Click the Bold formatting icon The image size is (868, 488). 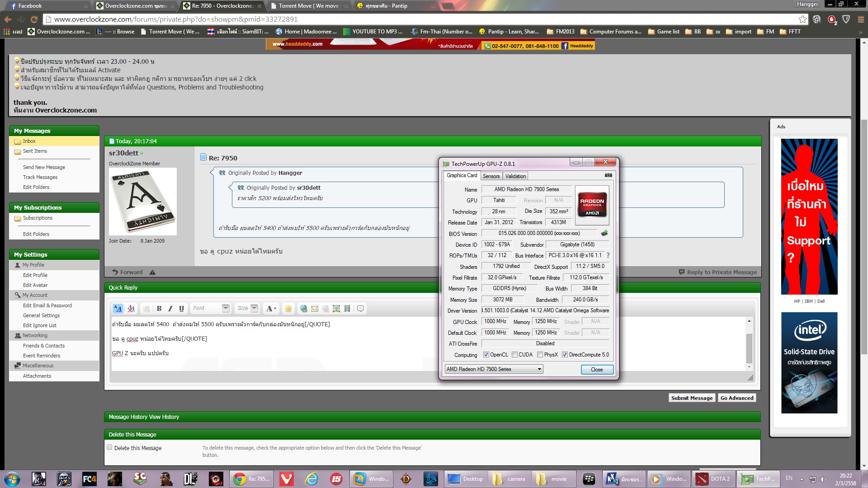click(159, 309)
